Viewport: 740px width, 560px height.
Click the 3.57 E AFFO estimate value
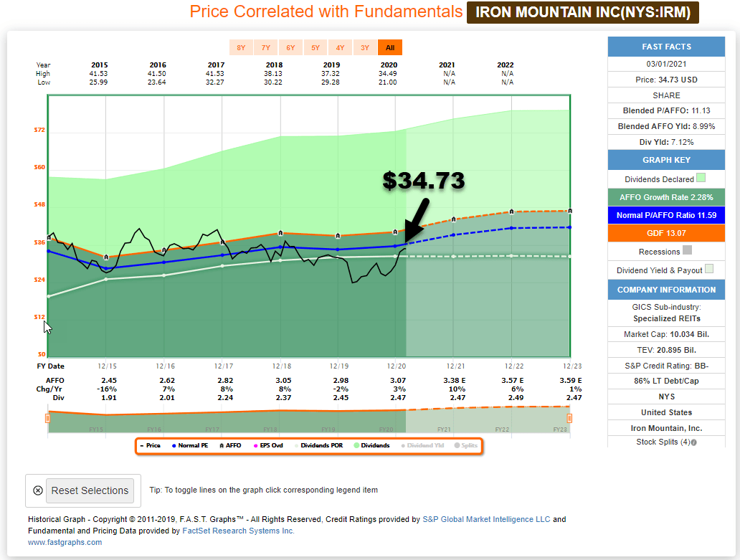[x=513, y=380]
